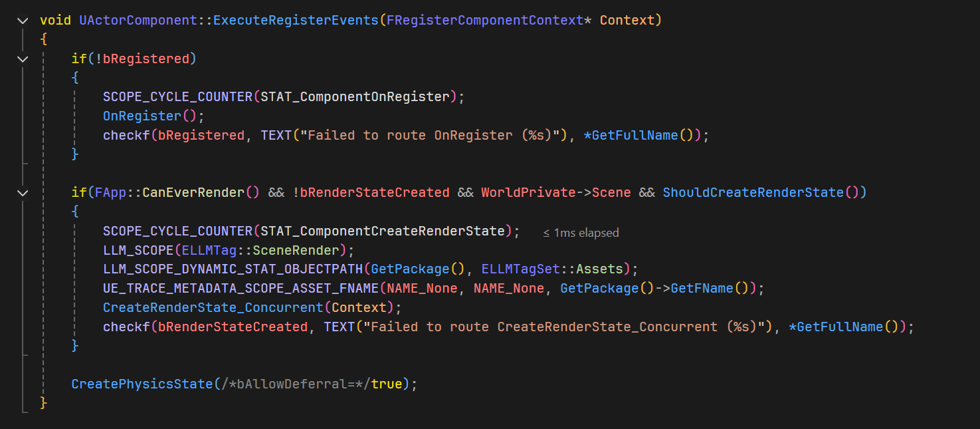Click the FRegisterComponentContext parameter type
980x429 pixels.
click(484, 21)
